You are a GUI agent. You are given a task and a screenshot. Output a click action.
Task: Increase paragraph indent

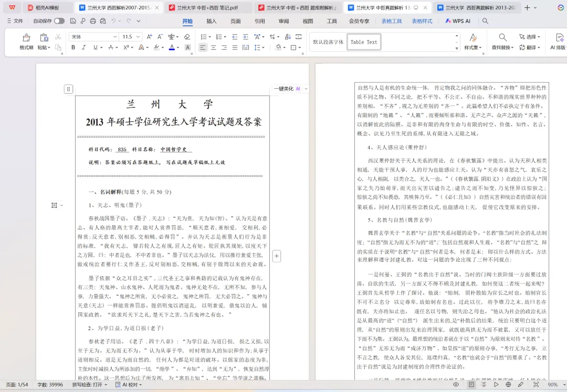(246, 37)
